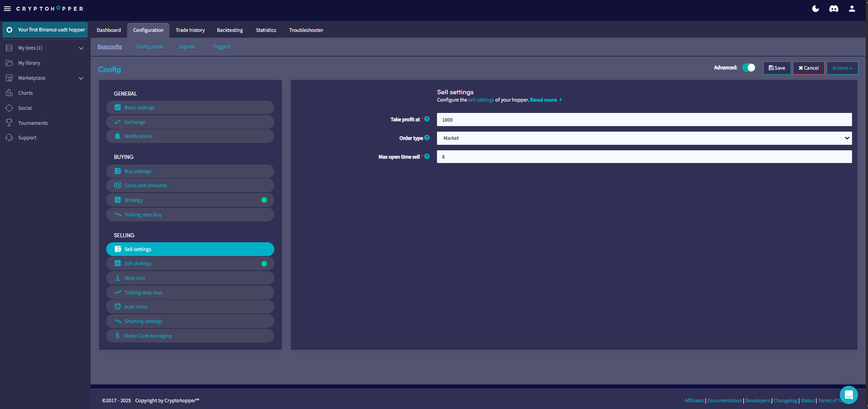Click the Basic settings checkmark icon
The height and width of the screenshot is (409, 868).
[x=118, y=107]
